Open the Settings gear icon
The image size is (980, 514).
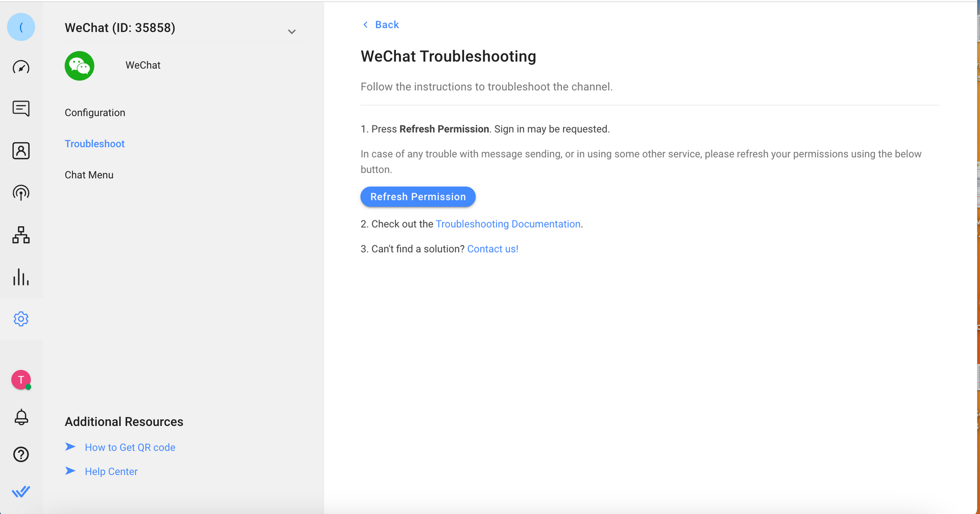click(x=21, y=319)
